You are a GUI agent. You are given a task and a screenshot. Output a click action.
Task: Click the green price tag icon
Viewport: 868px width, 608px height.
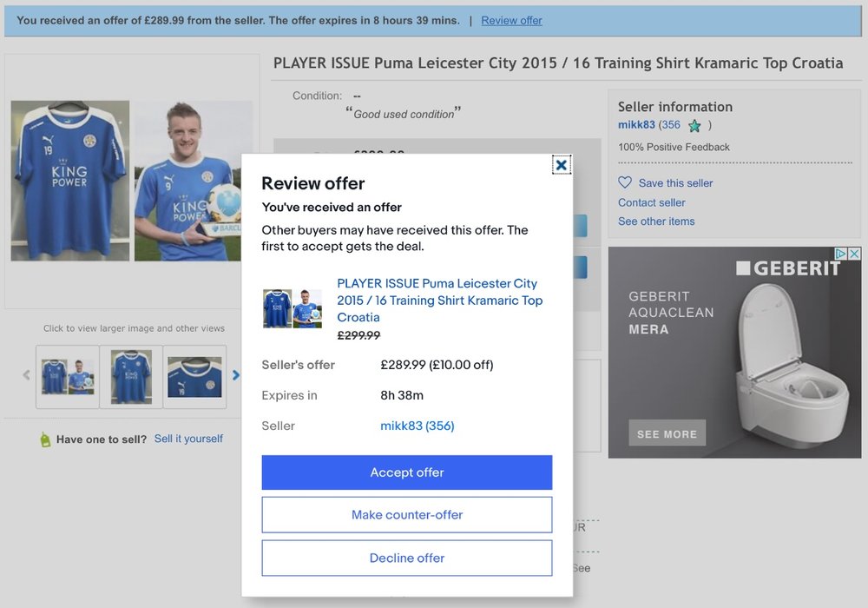(x=45, y=439)
